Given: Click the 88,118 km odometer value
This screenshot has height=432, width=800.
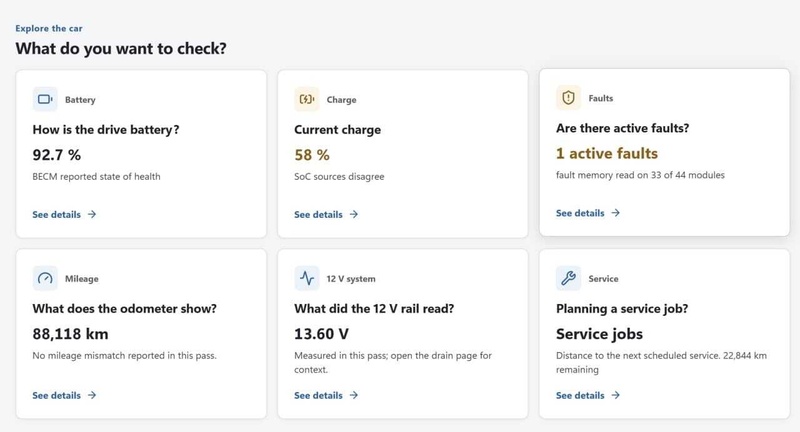Looking at the screenshot, I should point(70,334).
